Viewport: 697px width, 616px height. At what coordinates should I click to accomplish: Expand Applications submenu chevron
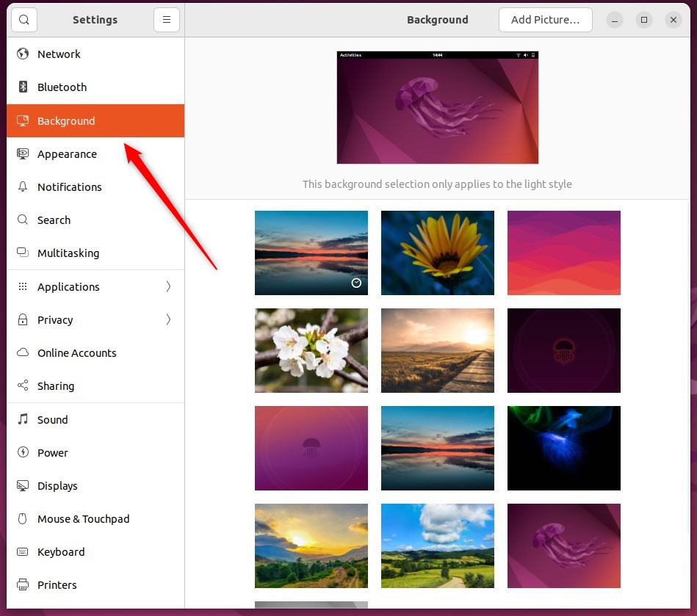(168, 286)
